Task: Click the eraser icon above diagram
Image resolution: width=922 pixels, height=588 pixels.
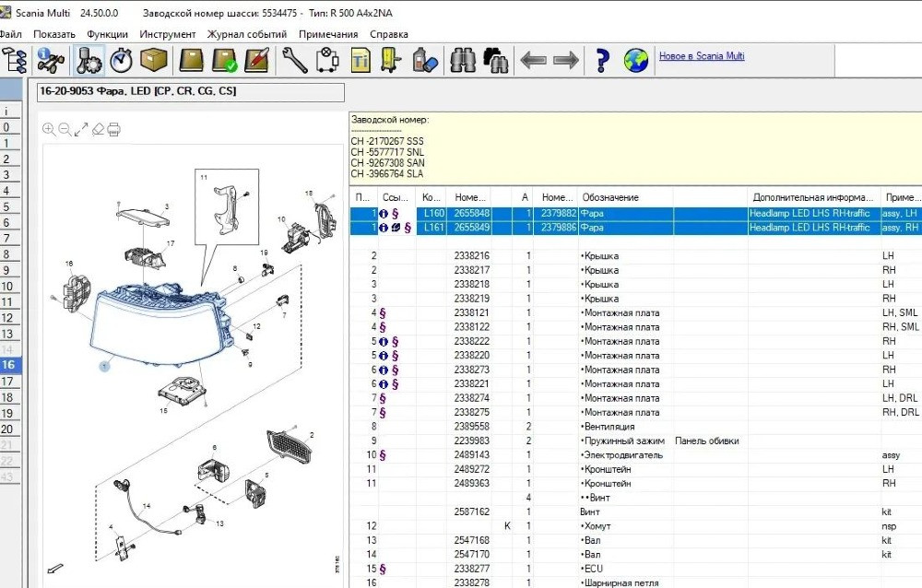Action: (x=99, y=129)
